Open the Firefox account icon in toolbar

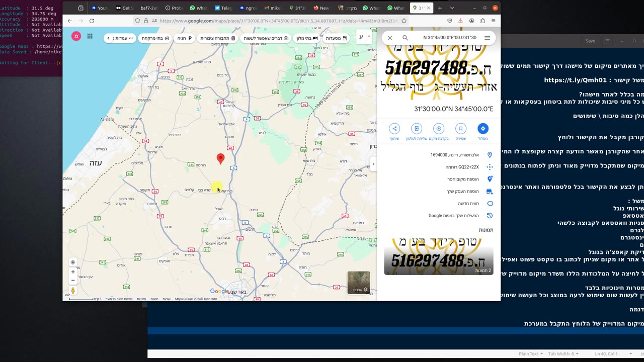[x=471, y=21]
